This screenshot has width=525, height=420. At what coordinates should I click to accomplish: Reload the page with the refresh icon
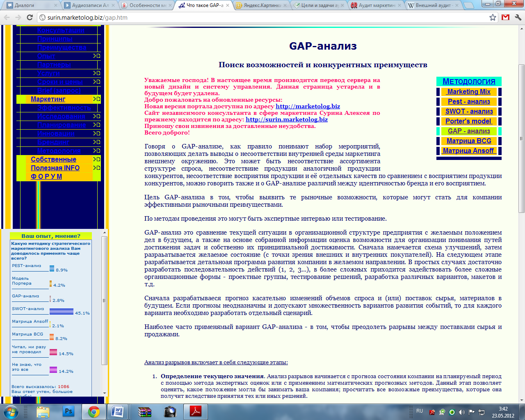30,18
